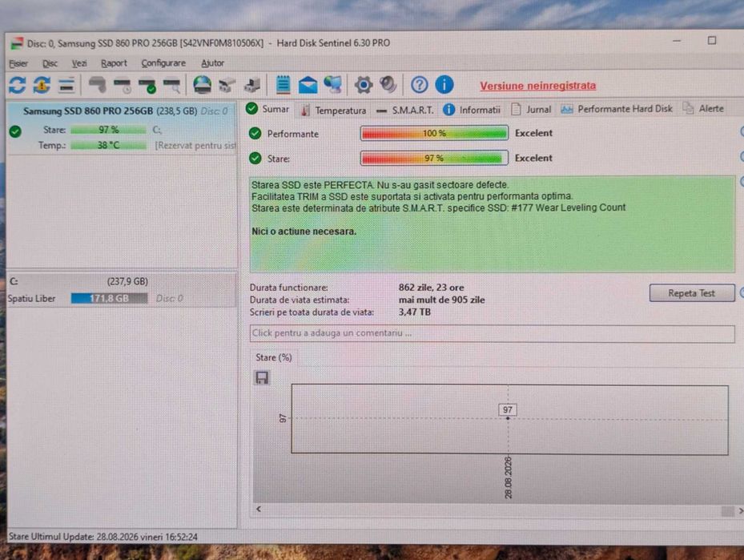Select the C: (237,9 GB) partition entry
The image size is (744, 560).
122,289
